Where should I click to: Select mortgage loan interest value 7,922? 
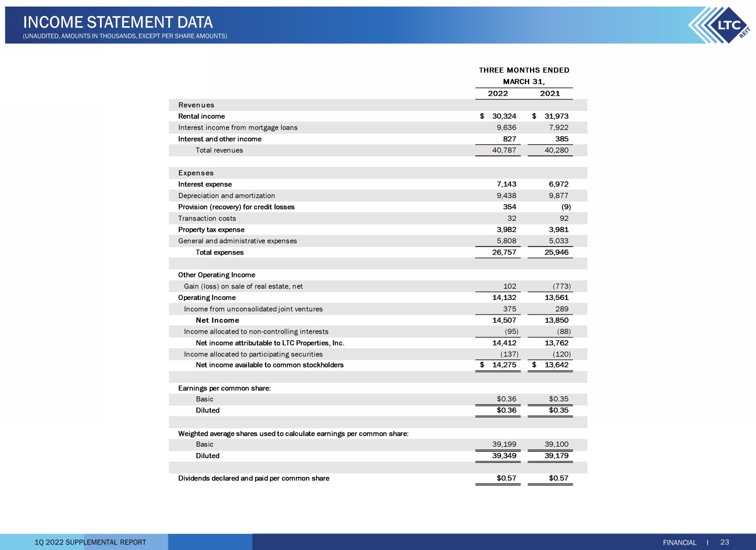point(558,128)
